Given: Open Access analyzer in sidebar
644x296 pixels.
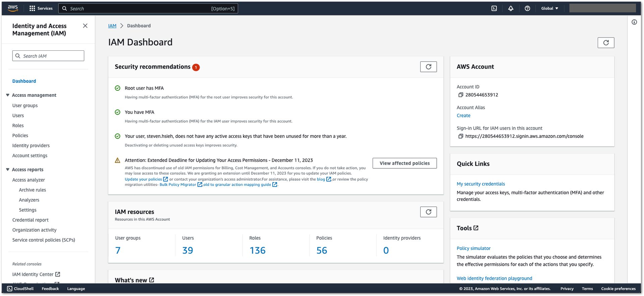Looking at the screenshot, I should point(29,180).
